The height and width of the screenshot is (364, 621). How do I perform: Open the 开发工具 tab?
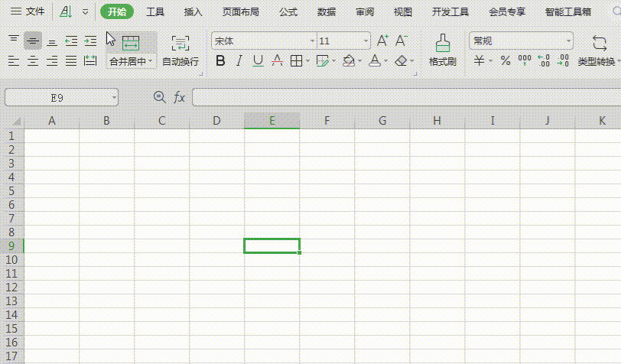coord(450,12)
